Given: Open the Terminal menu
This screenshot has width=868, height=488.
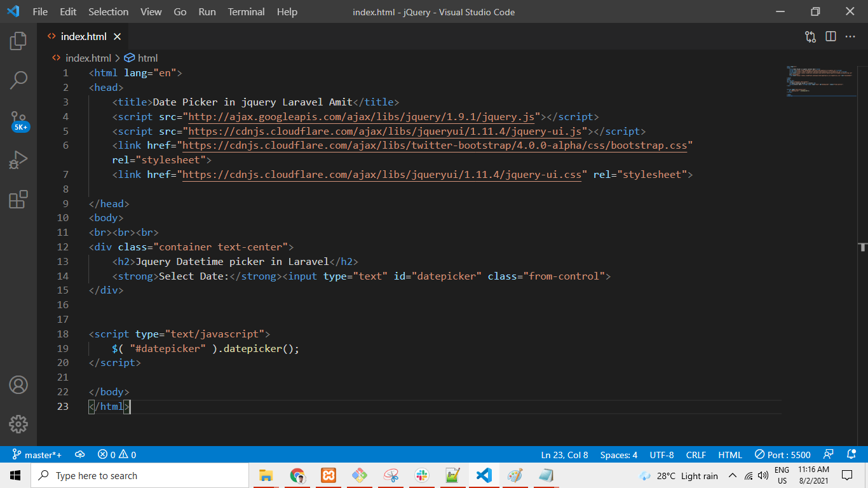Looking at the screenshot, I should click(247, 12).
